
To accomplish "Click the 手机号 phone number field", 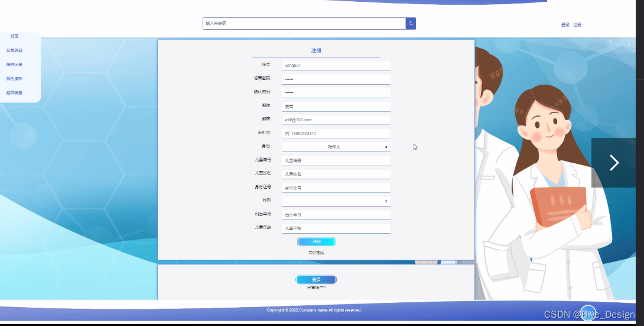I will (336, 133).
